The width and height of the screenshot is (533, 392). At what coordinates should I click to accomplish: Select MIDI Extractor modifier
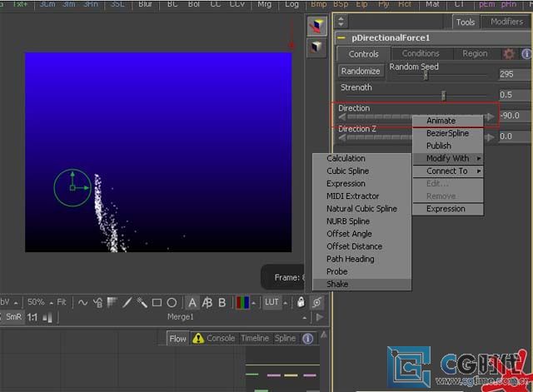(x=362, y=196)
